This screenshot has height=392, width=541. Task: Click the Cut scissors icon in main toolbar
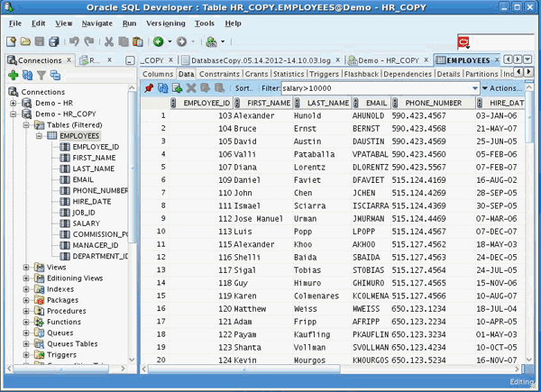point(109,41)
